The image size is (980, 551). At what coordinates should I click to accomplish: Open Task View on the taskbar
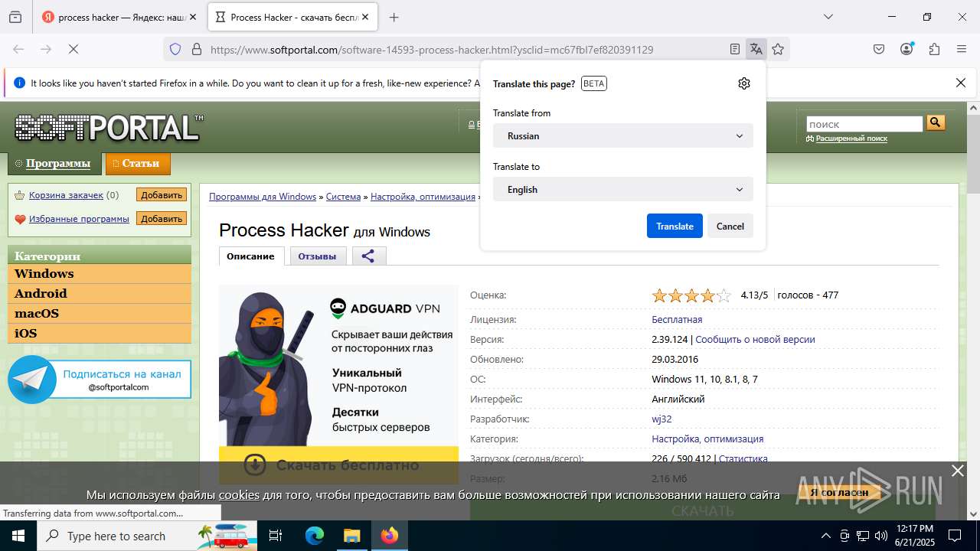coord(276,536)
